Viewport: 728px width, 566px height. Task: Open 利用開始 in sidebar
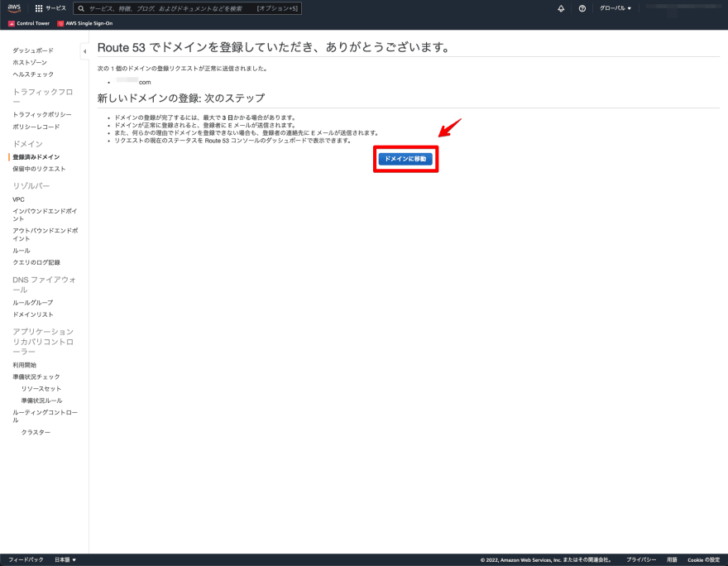pos(24,365)
